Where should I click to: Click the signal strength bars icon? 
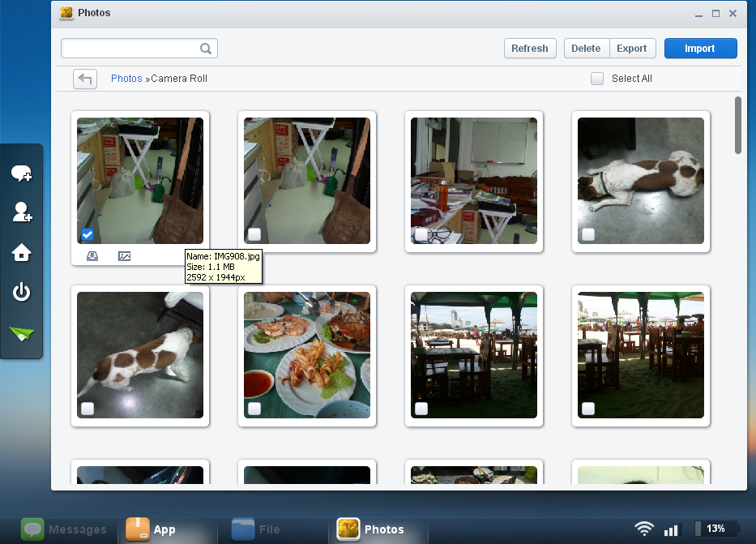671,530
